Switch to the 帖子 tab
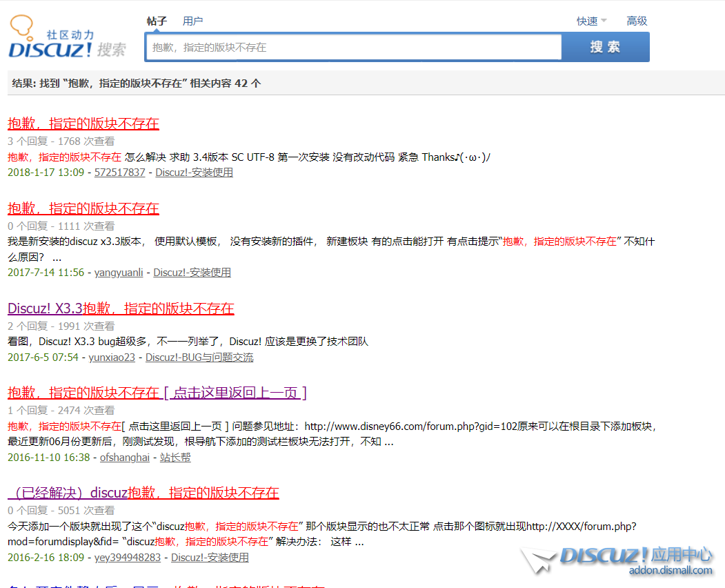This screenshot has height=588, width=725. tap(157, 21)
